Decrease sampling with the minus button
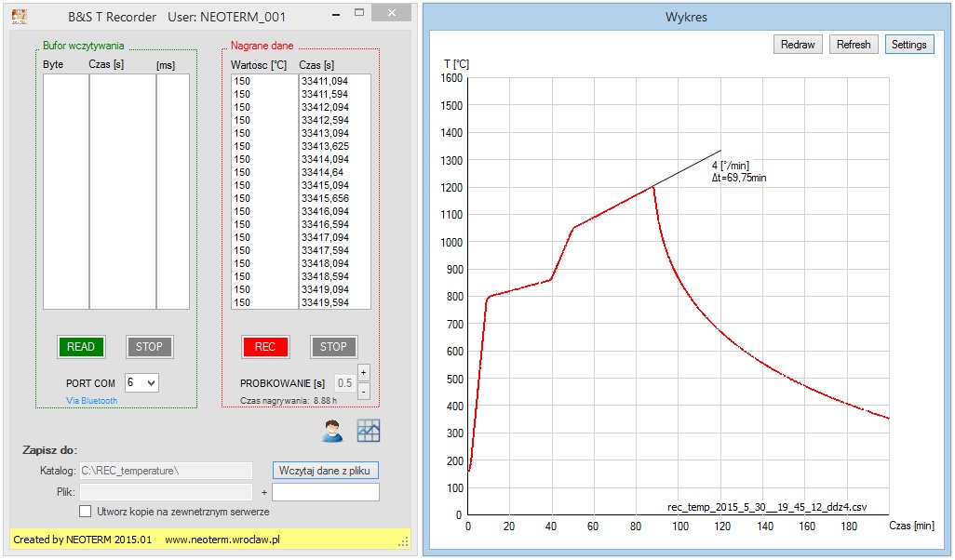Screen dimensions: 955x560 tap(364, 391)
